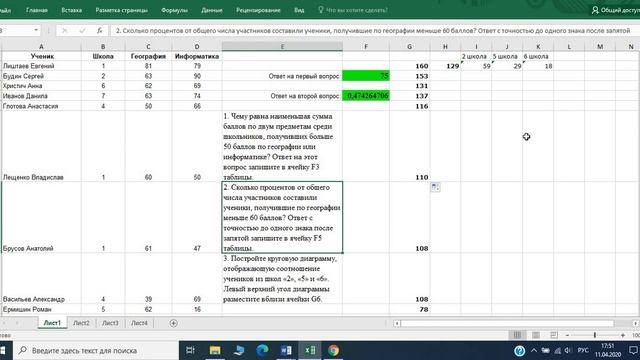The width and height of the screenshot is (640, 360).
Task: Select the column H header
Action: pos(445,47)
